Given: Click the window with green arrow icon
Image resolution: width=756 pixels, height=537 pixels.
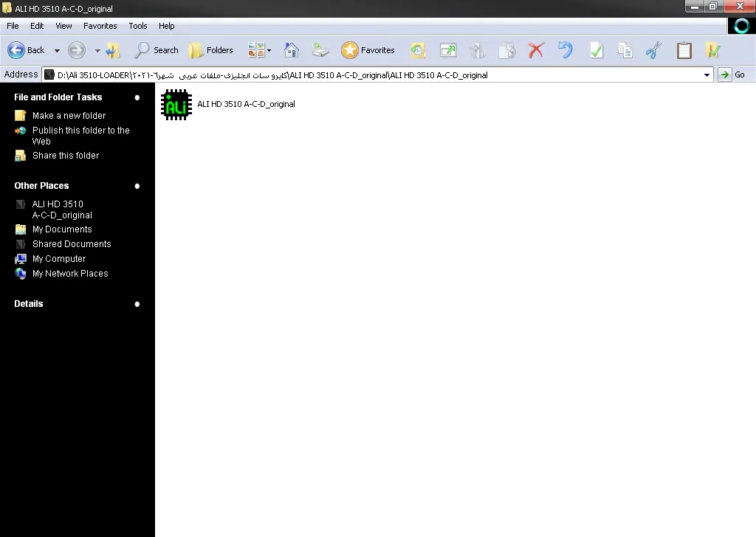Looking at the screenshot, I should tap(448, 50).
